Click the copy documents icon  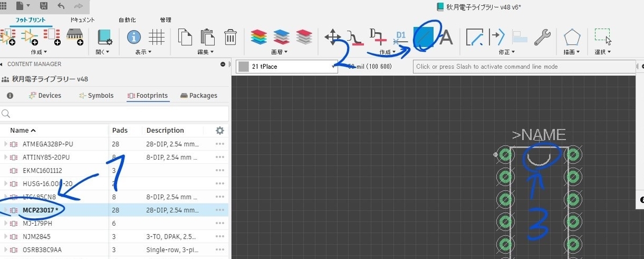coord(185,37)
